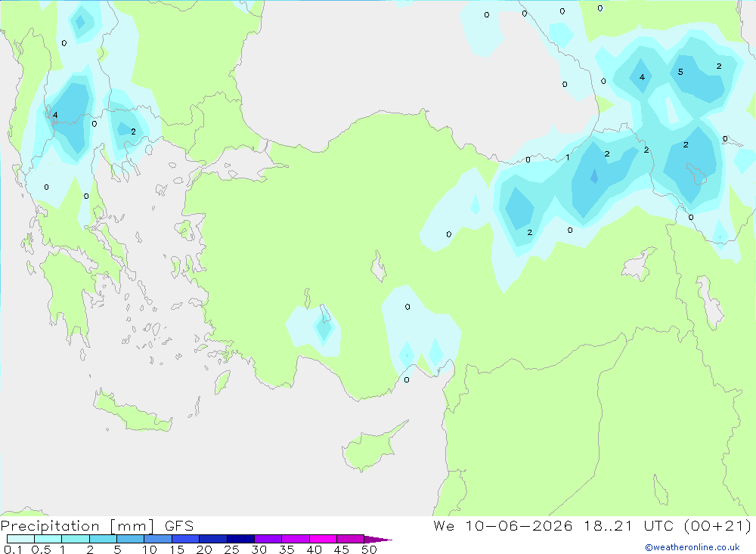Pick the palest swatch between 0.1 and 0.5
The height and width of the screenshot is (554, 756).
(x=20, y=539)
